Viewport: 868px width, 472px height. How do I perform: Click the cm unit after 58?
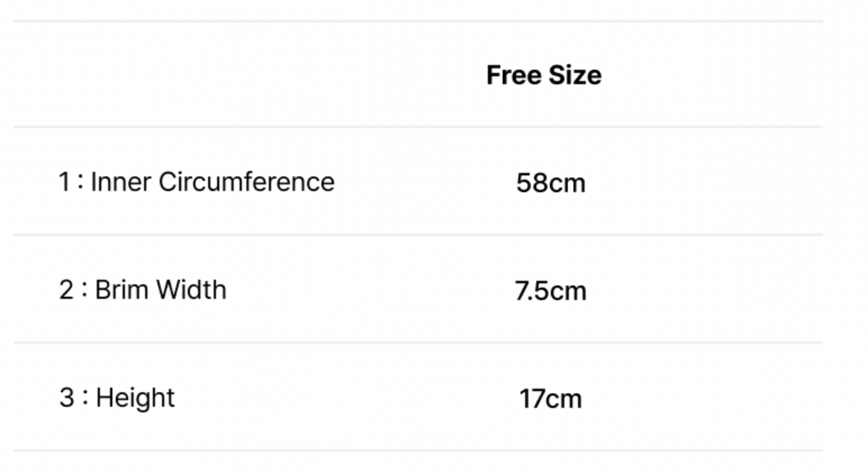(568, 184)
